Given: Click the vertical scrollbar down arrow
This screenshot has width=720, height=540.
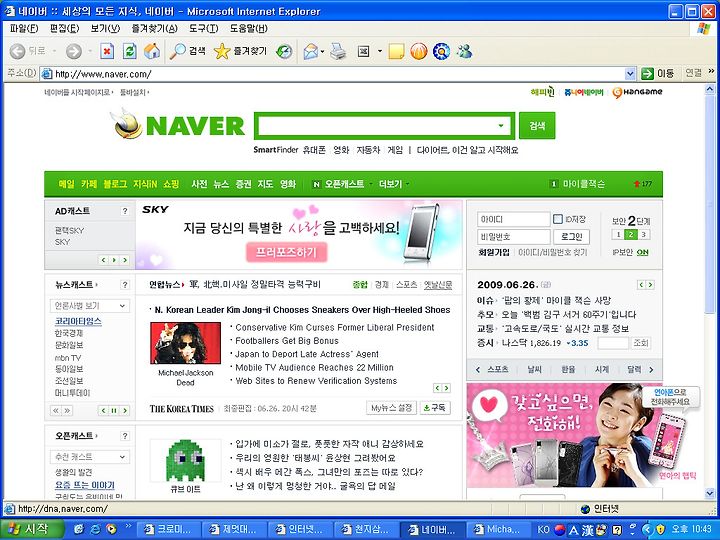Looking at the screenshot, I should click(x=710, y=494).
